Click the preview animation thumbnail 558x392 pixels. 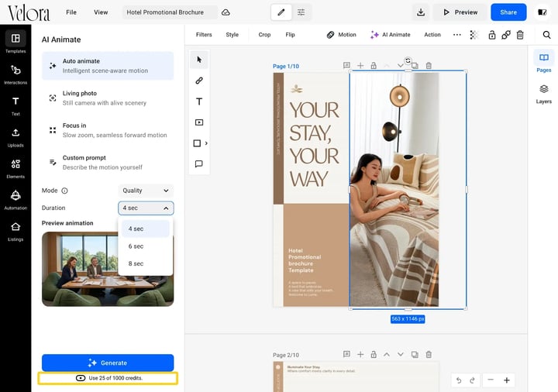[x=80, y=269]
